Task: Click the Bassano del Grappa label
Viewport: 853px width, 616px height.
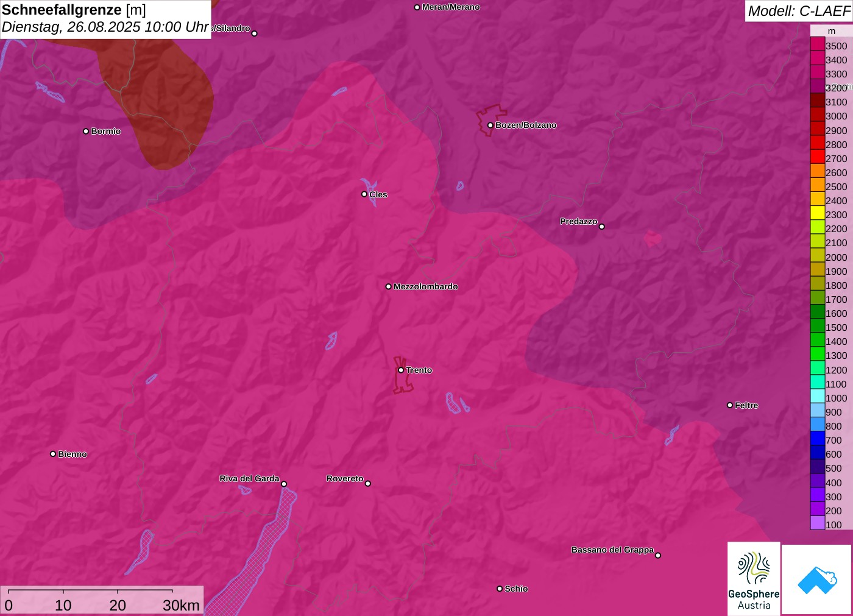Action: [612, 550]
